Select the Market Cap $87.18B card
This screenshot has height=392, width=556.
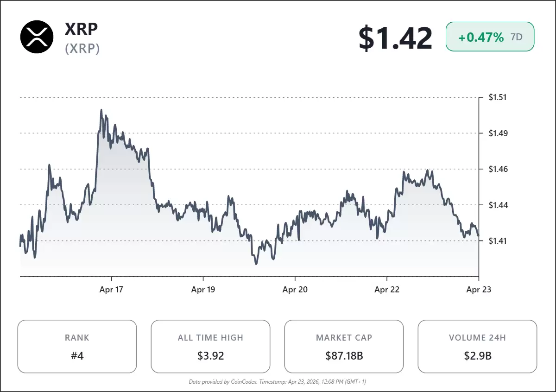(x=344, y=347)
